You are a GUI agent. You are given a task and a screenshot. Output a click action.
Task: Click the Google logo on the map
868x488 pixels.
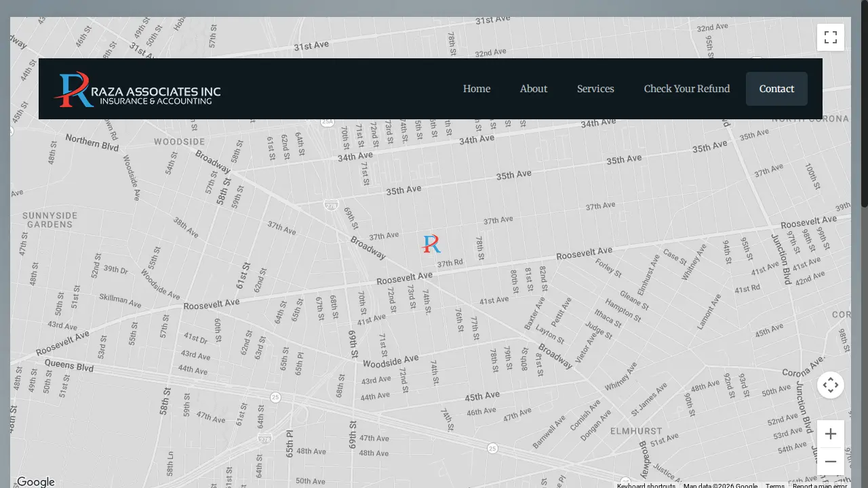pos(35,481)
